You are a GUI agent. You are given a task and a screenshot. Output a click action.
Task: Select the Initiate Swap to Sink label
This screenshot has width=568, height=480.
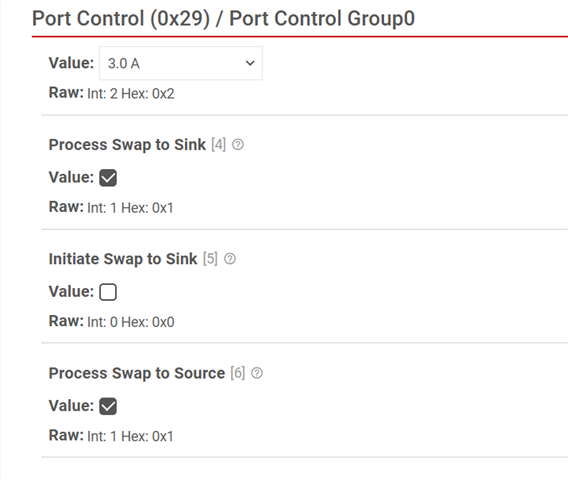tap(123, 259)
